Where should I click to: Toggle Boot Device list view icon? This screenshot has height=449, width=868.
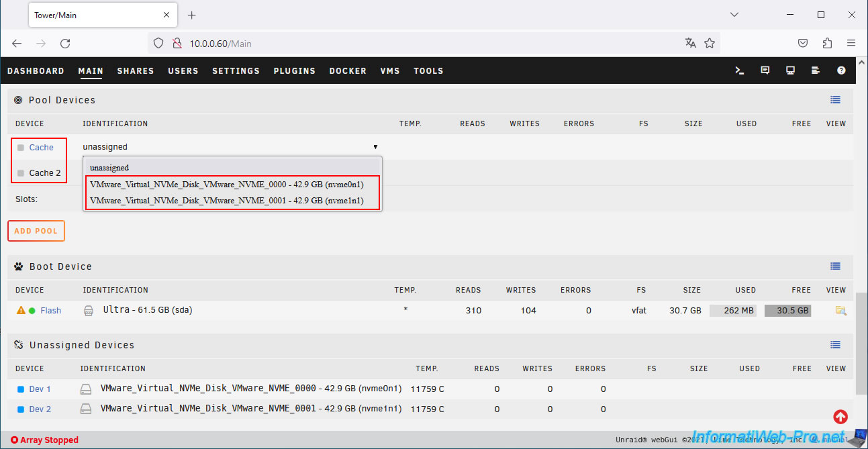[835, 266]
